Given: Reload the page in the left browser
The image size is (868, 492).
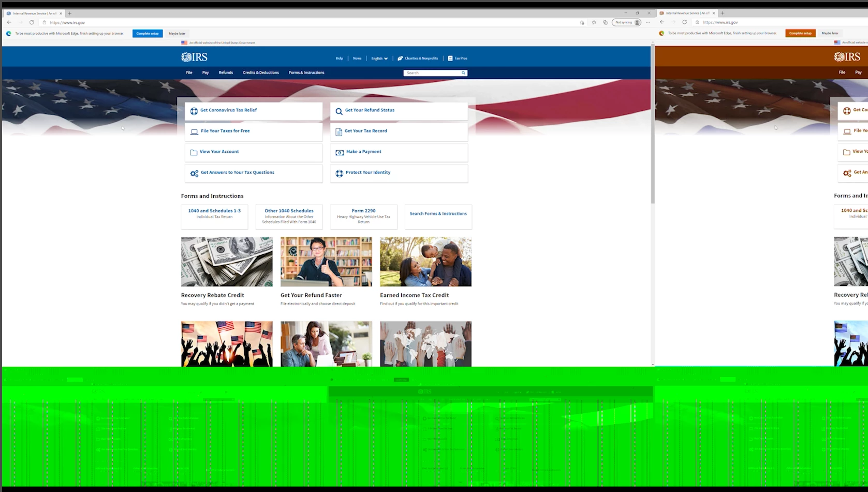Looking at the screenshot, I should (32, 22).
